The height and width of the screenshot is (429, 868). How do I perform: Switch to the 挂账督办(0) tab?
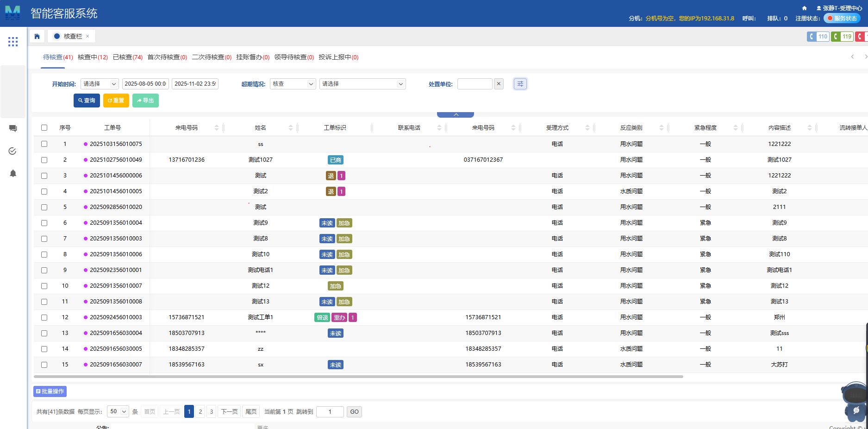coord(253,57)
